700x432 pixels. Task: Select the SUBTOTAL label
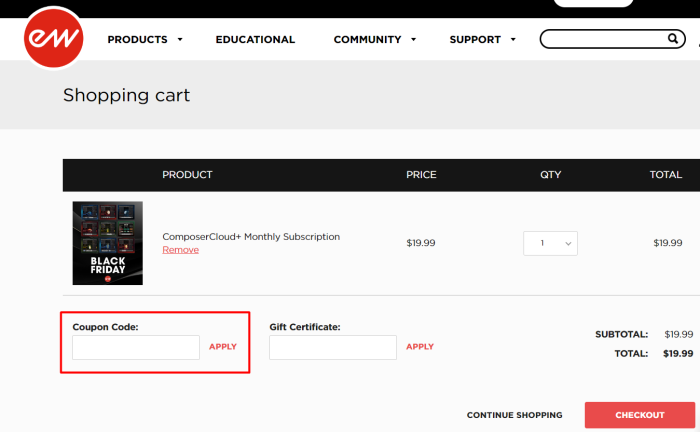[621, 334]
